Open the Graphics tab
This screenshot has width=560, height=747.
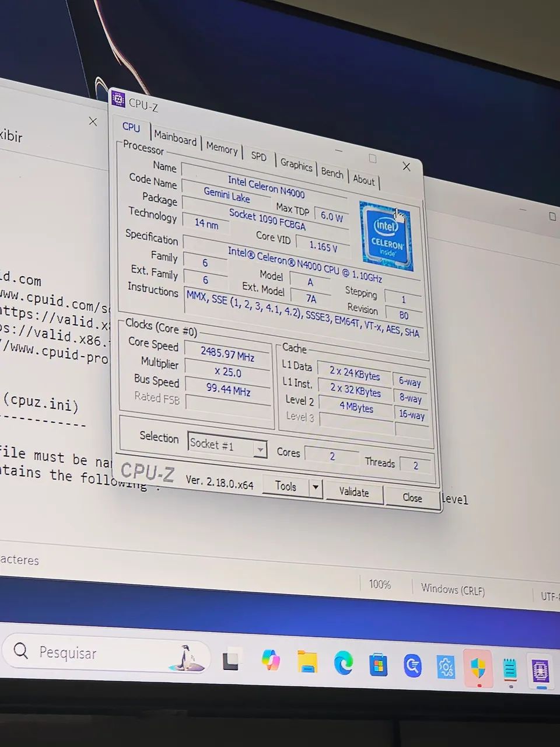point(296,165)
